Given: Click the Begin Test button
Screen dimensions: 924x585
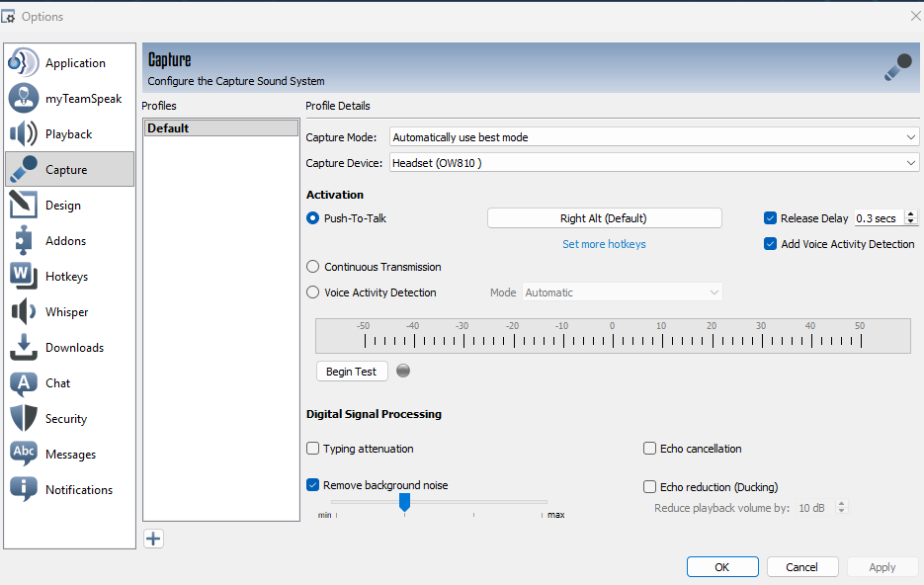Looking at the screenshot, I should [x=351, y=372].
